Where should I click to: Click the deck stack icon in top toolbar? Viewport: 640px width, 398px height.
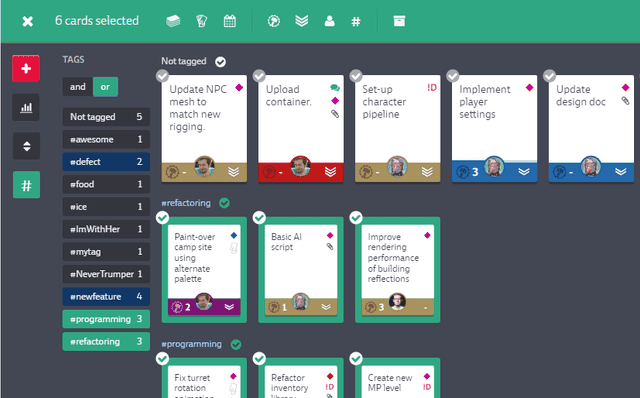[x=173, y=21]
